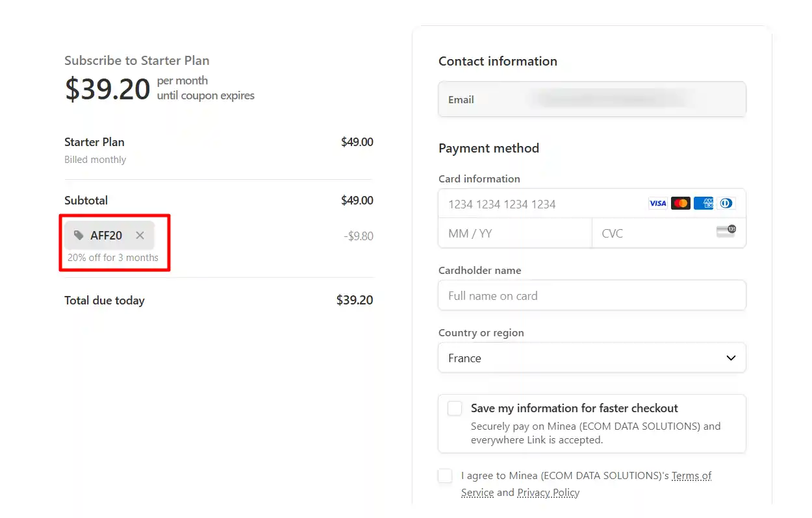Screen dimensions: 812x518
Task: Click the Mastercard card brand icon
Action: pos(680,203)
